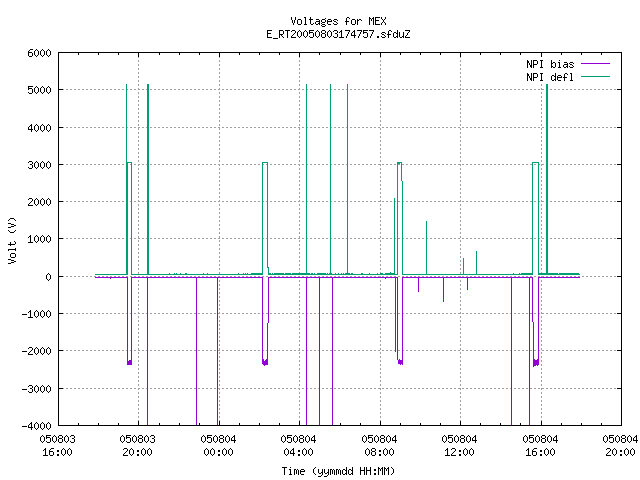Click the 'NPI defl' legend label
This screenshot has height=480, width=640.
(x=550, y=77)
